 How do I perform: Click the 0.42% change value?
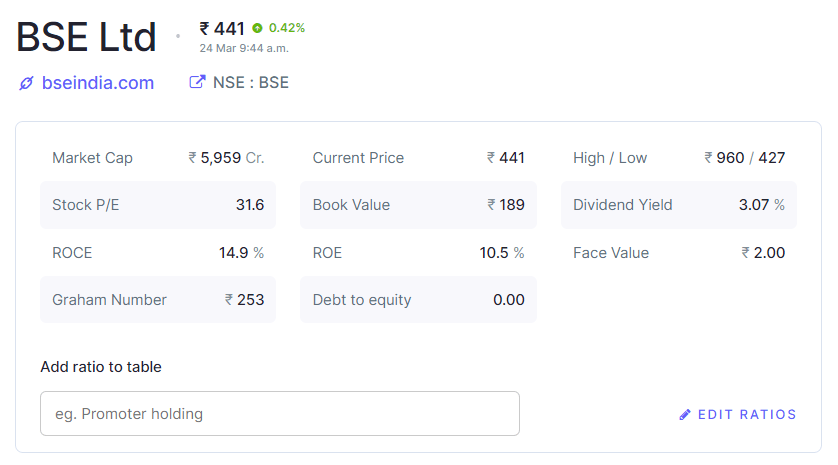point(286,28)
